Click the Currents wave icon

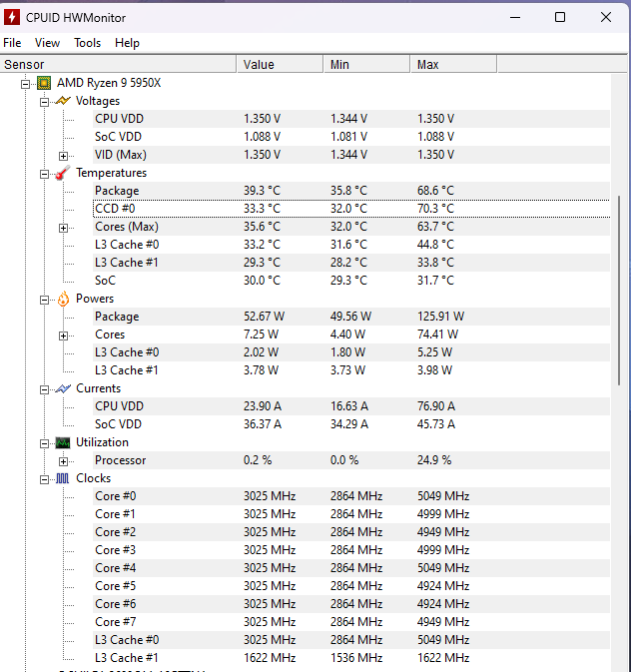[x=63, y=388]
